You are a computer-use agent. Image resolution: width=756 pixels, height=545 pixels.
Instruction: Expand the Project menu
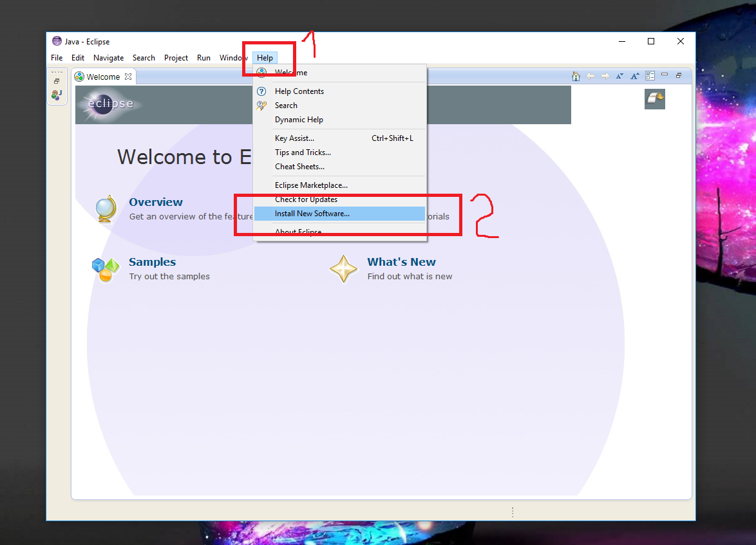[x=176, y=58]
